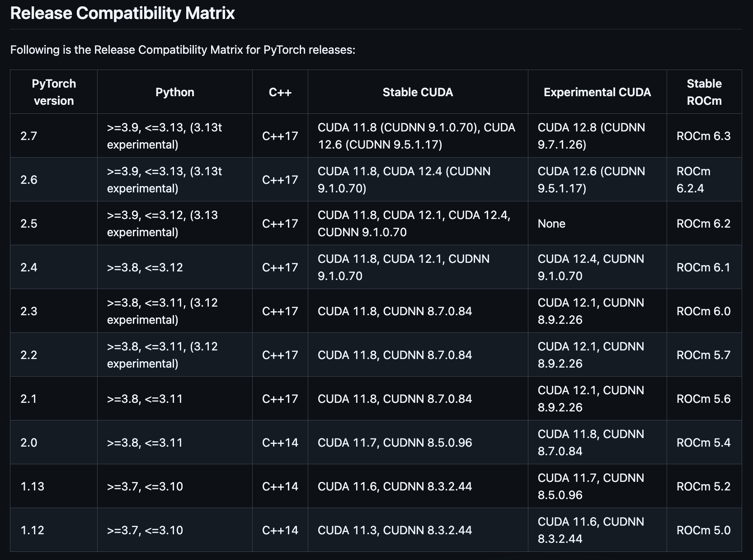The image size is (753, 560).
Task: Click the Stable ROCm column header
Action: [x=704, y=92]
